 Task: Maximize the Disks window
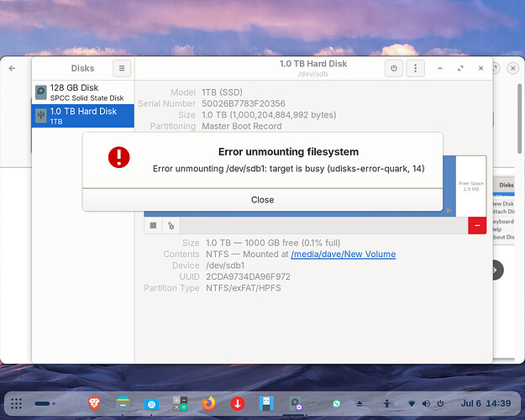460,68
